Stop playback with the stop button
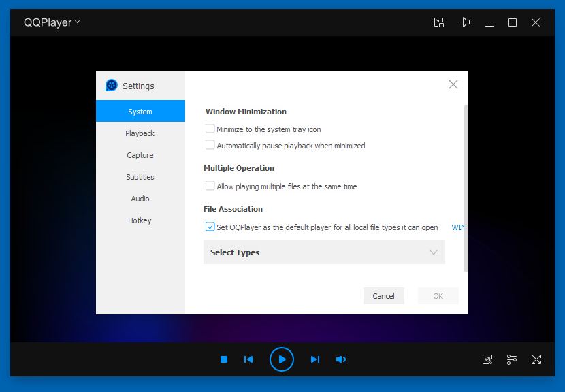The image size is (565, 392). [x=224, y=359]
